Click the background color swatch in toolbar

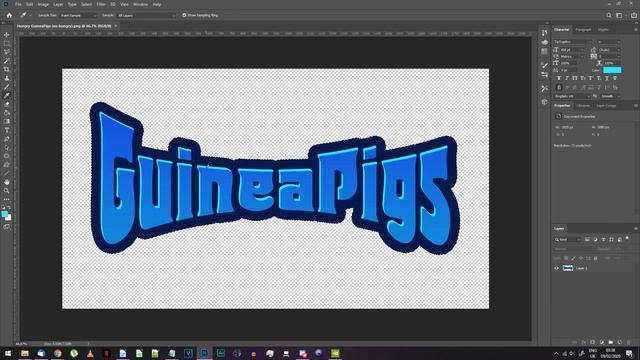coord(9,218)
